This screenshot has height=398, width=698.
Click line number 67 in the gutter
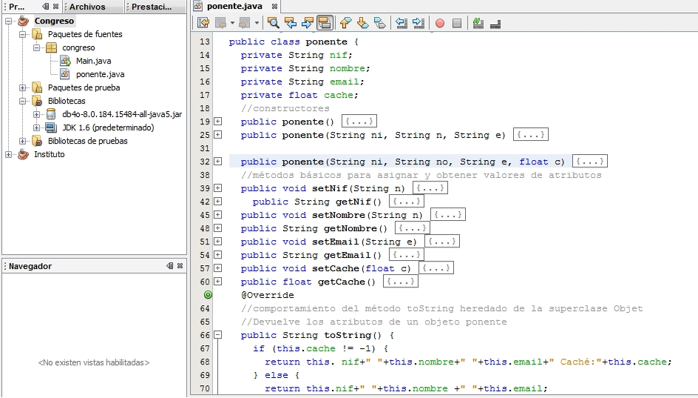(x=205, y=349)
